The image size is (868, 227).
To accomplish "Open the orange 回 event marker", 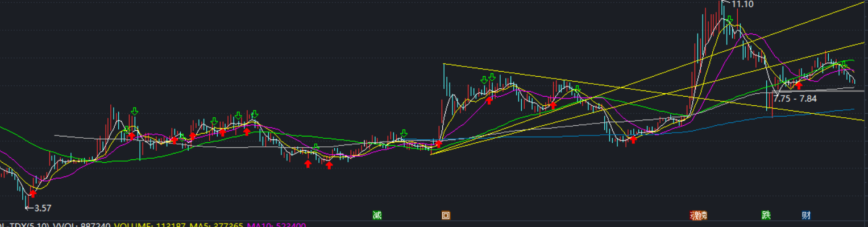I will [446, 216].
